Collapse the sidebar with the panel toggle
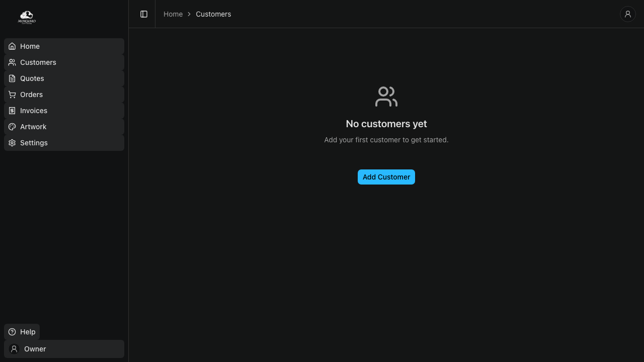644x362 pixels. coord(144,14)
